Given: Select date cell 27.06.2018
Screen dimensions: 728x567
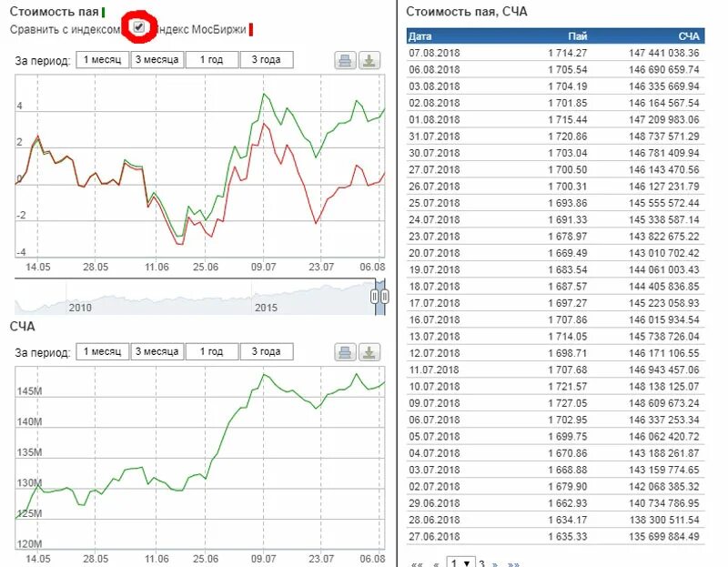Looking at the screenshot, I should [x=434, y=537].
